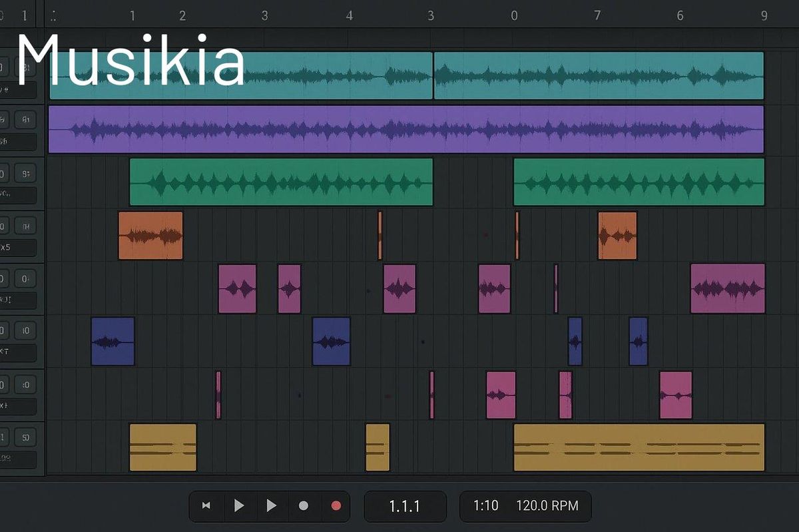Click the stop circle icon

click(x=304, y=505)
